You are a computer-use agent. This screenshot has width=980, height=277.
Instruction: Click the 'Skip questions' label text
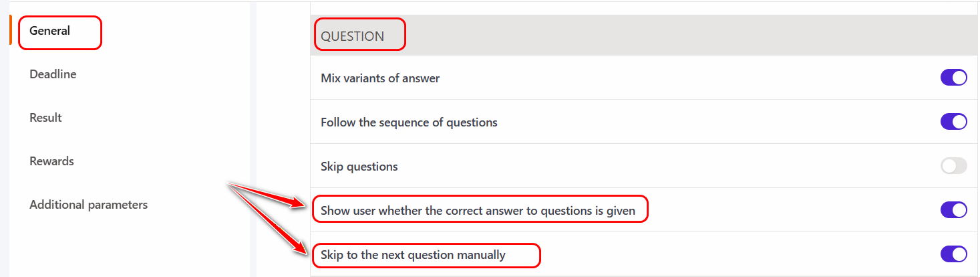pyautogui.click(x=359, y=167)
